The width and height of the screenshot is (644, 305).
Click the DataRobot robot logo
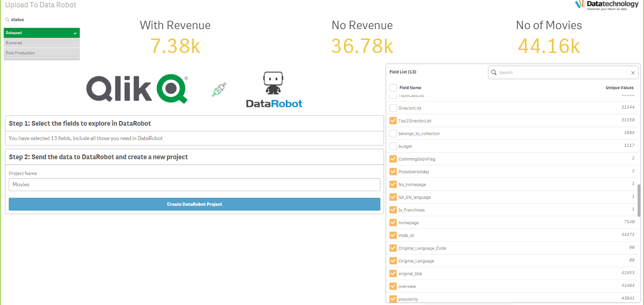274,90
